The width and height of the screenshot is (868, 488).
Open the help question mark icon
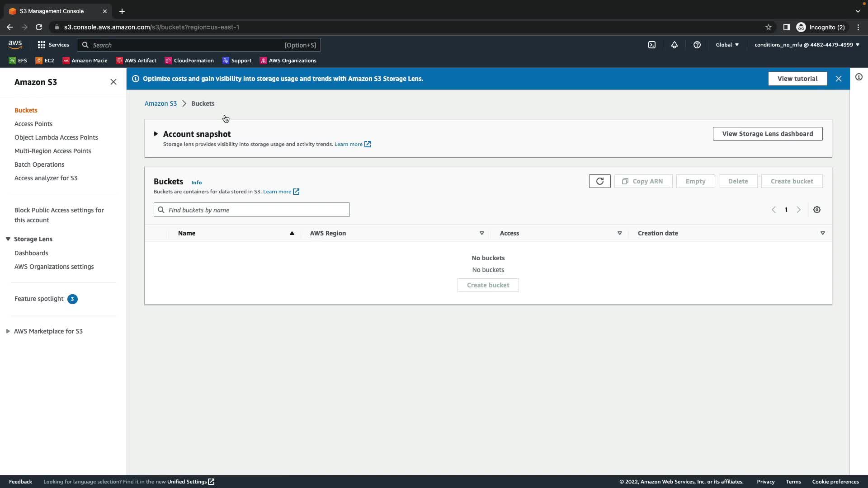tap(697, 45)
